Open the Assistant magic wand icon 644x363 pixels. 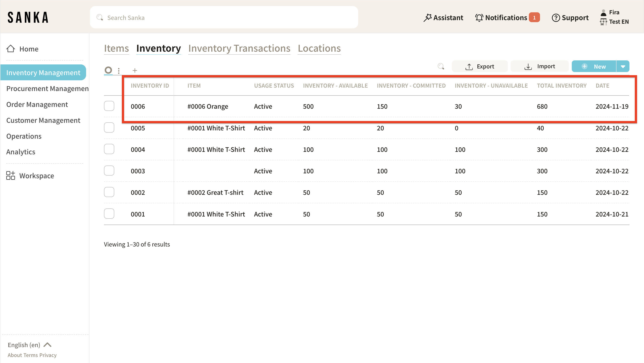[427, 18]
